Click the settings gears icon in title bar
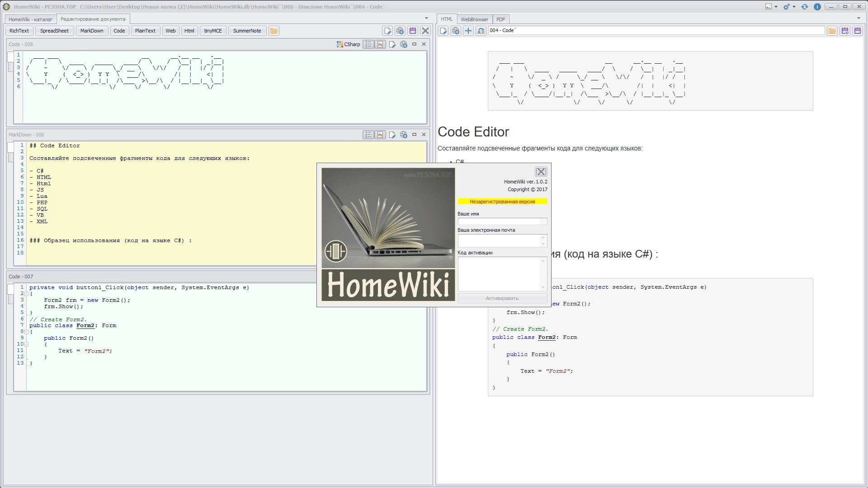The image size is (868, 488). pos(787,7)
